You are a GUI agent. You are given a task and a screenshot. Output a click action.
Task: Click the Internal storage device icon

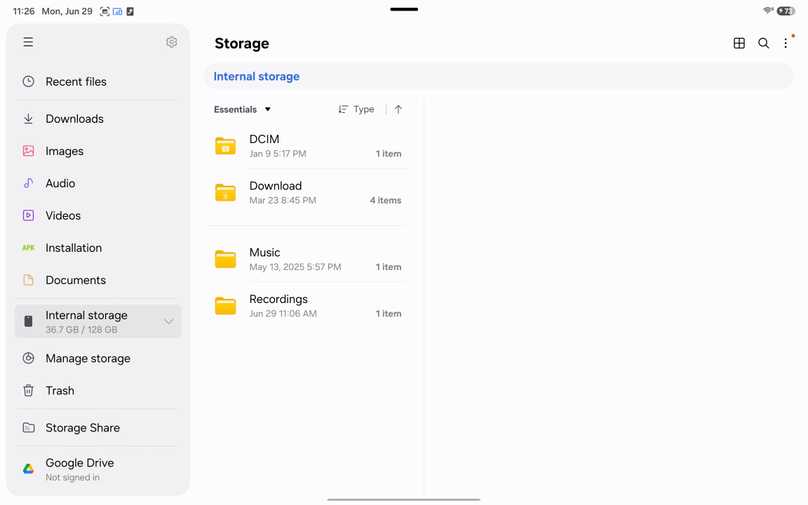28,322
